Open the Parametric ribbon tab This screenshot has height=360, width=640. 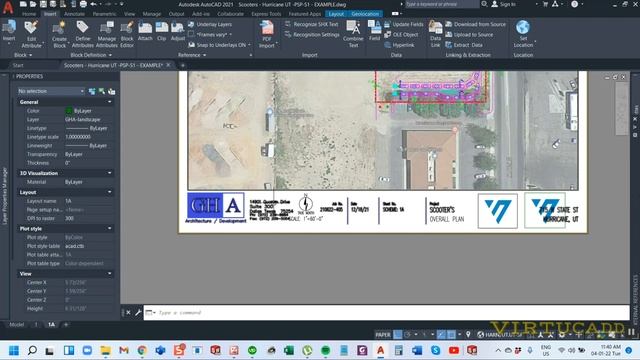104,14
